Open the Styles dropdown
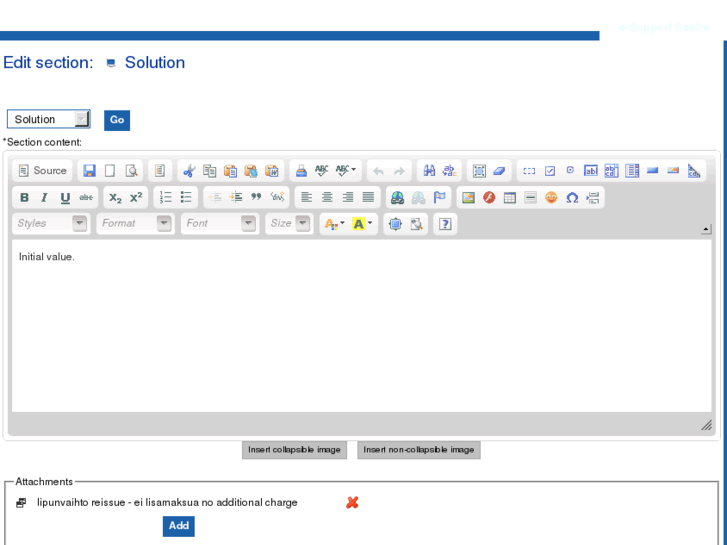The width and height of the screenshot is (727, 545). pos(50,224)
